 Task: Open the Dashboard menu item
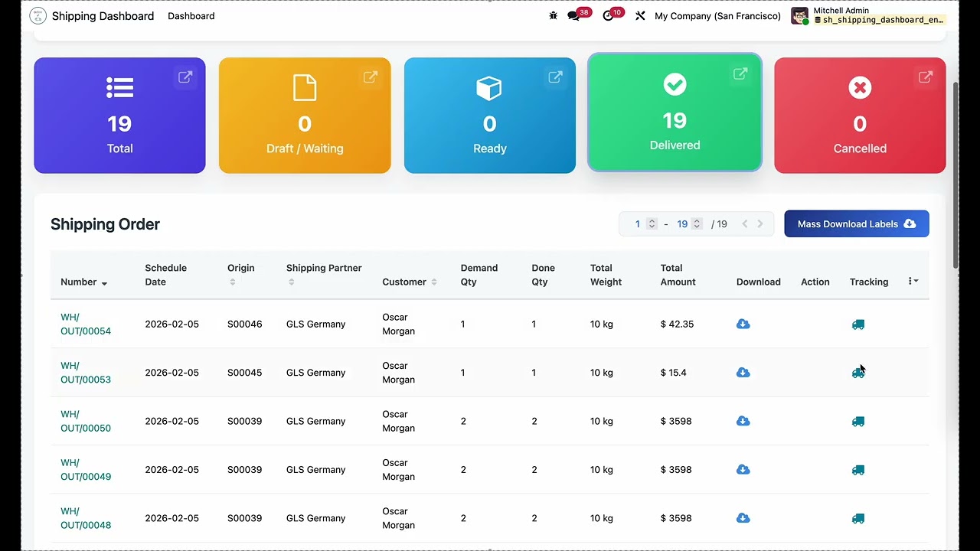[x=191, y=16]
